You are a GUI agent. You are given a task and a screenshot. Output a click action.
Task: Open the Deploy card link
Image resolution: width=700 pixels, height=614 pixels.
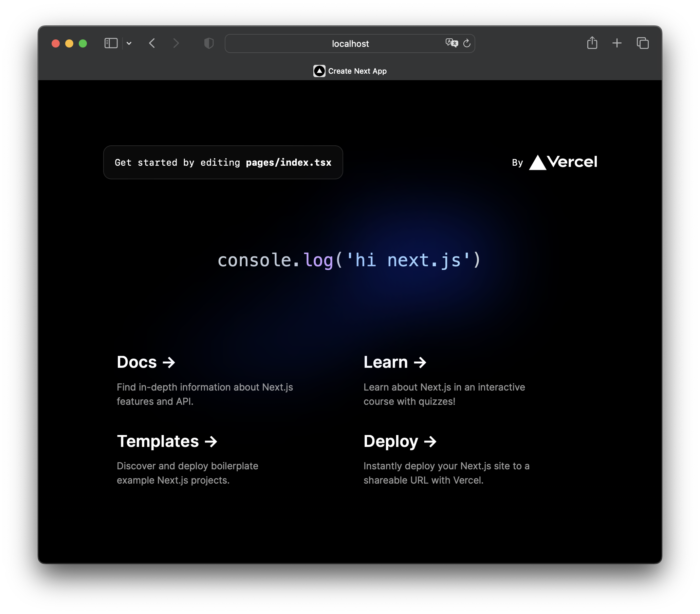click(x=400, y=441)
